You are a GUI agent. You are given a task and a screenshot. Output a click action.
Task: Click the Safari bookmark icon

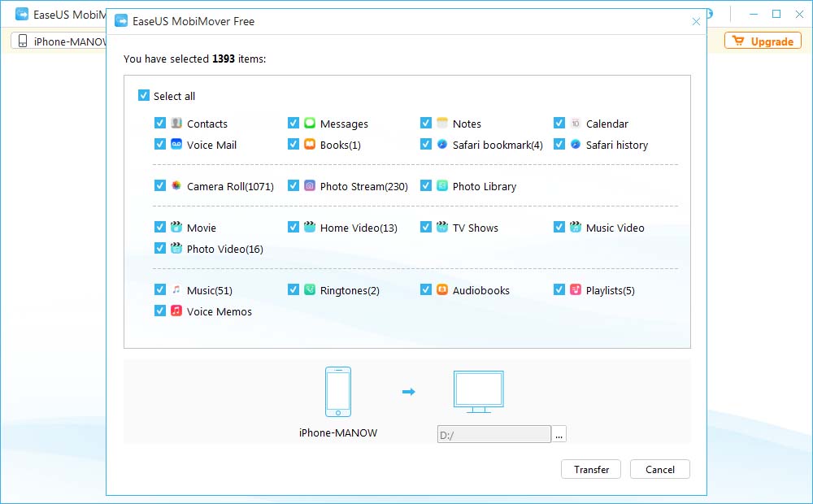click(442, 145)
